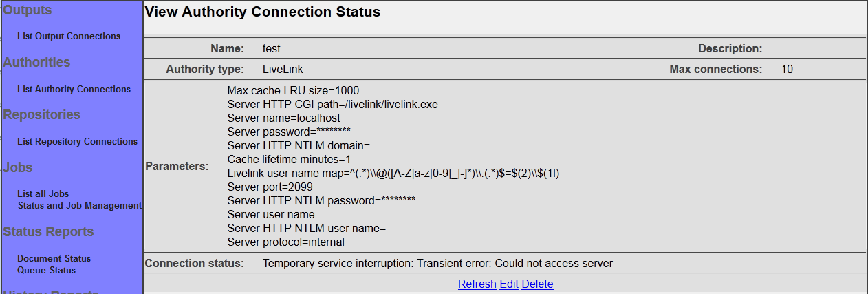This screenshot has height=294, width=868.
Task: Click the connection name value 'test'
Action: [272, 49]
